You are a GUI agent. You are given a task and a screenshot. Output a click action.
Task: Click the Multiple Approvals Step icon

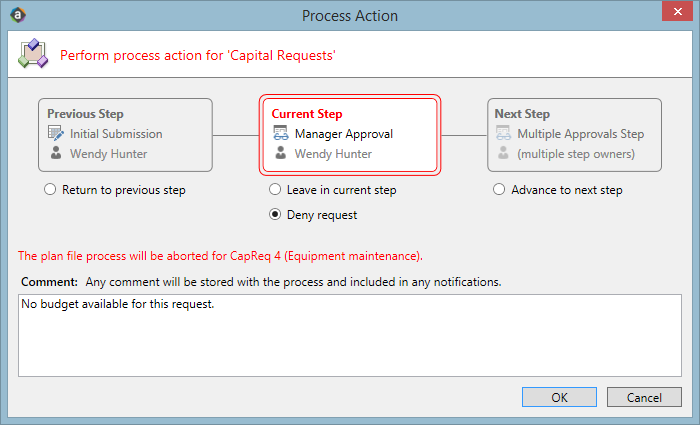pyautogui.click(x=503, y=133)
